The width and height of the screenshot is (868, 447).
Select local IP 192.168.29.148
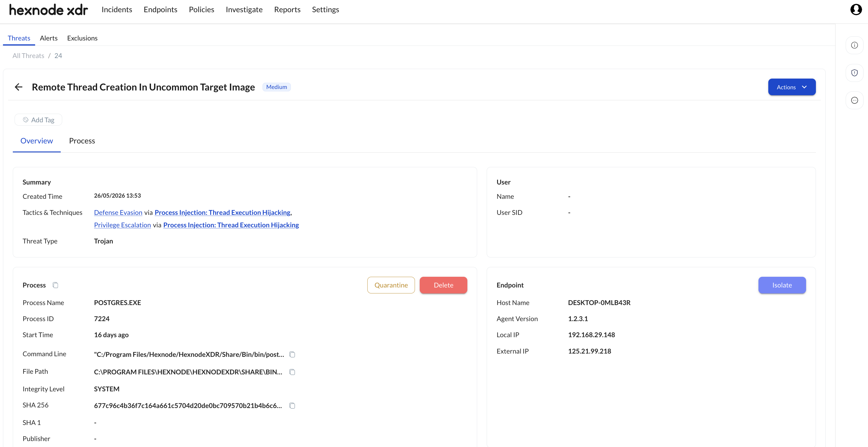pos(591,335)
